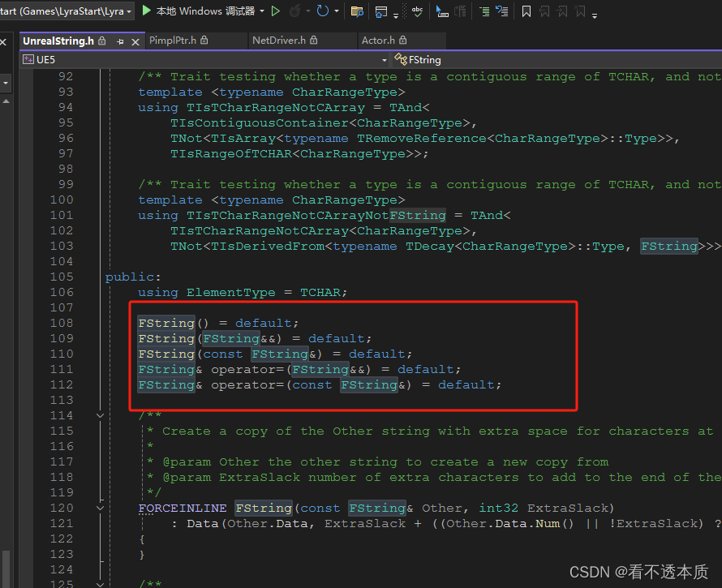The height and width of the screenshot is (588, 722).
Task: Go to the previous bookmark
Action: tap(544, 11)
